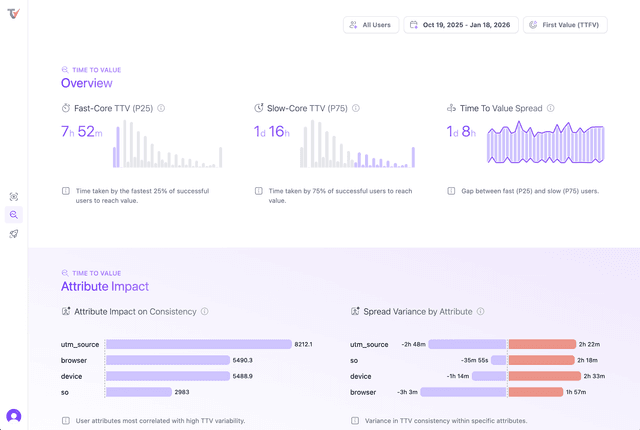Open the Oct 19, 2025 - Jan 18, 2026 date picker
Screen dimensions: 640x430
point(460,24)
